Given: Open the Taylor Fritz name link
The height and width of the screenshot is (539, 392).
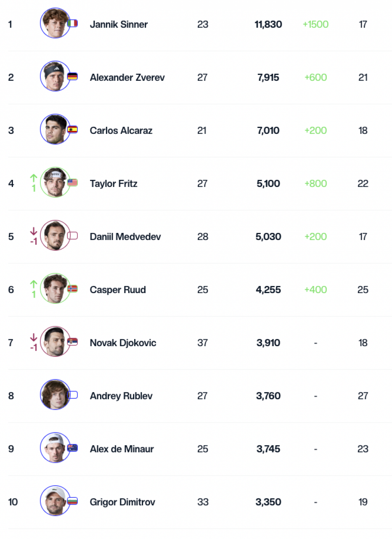Looking at the screenshot, I should click(x=114, y=184).
